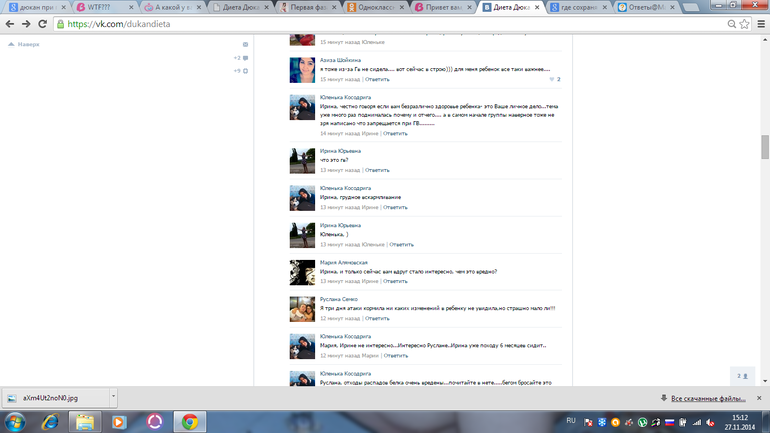Image resolution: width=770 pixels, height=433 pixels.
Task: Open the Chrome hamburger menu
Action: [761, 24]
